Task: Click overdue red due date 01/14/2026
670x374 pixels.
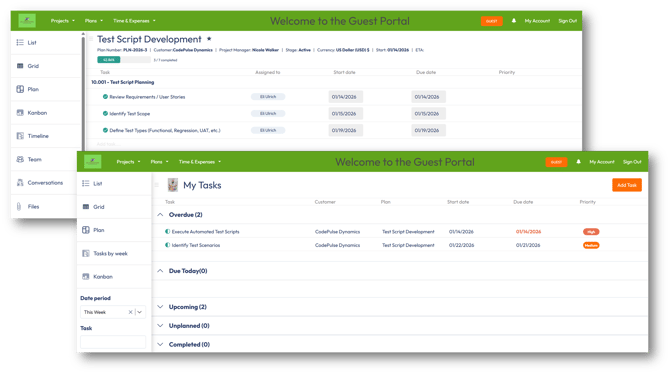Action: point(528,232)
